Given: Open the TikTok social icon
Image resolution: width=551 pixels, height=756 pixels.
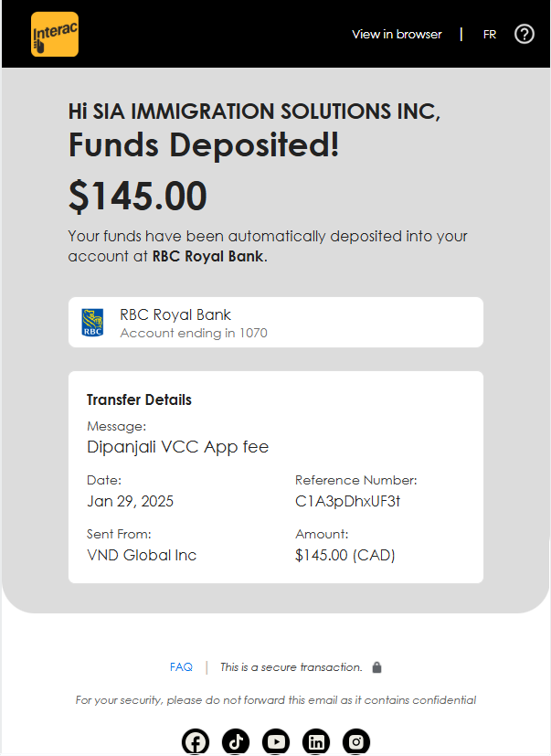Looking at the screenshot, I should click(236, 741).
